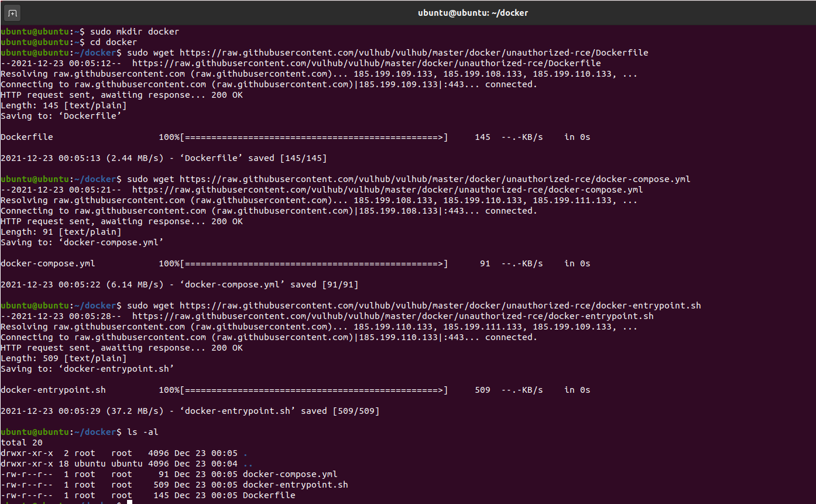Select docker-entrypoint.sh in the ls output
Image resolution: width=816 pixels, height=504 pixels.
296,484
